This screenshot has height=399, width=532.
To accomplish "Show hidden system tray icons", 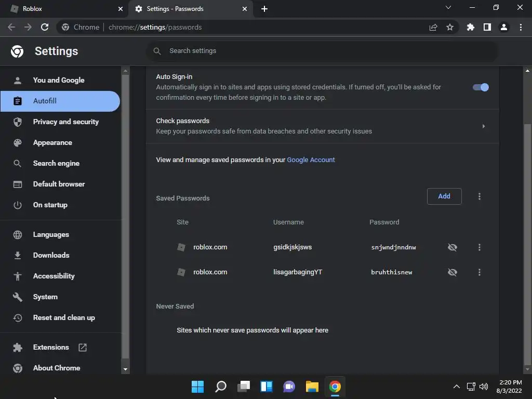I will 457,387.
